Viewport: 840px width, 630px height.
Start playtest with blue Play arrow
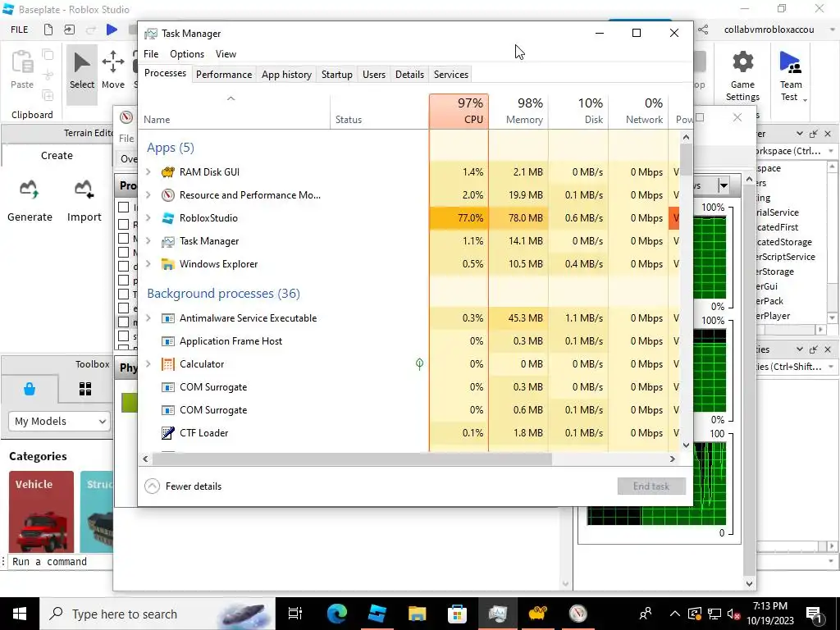(112, 30)
